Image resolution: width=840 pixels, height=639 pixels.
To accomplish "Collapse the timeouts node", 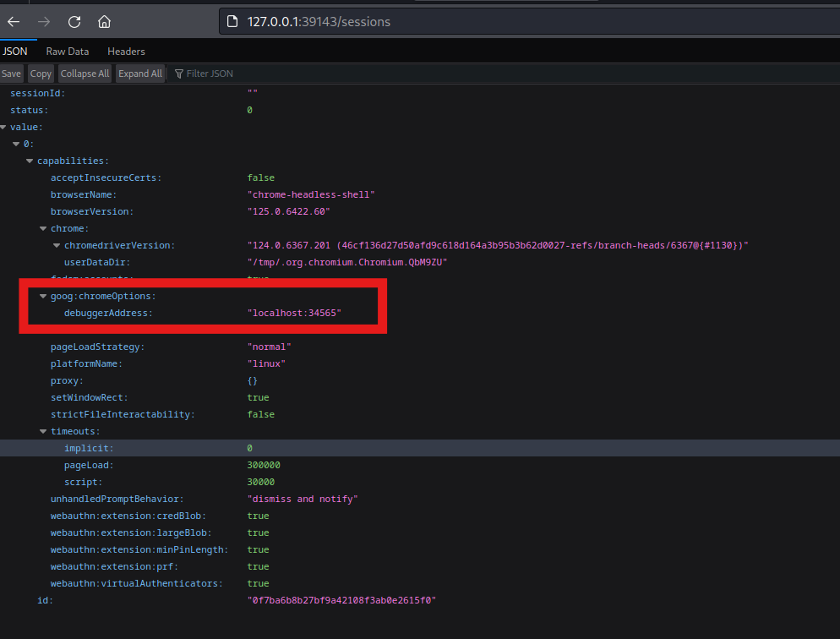I will point(43,432).
